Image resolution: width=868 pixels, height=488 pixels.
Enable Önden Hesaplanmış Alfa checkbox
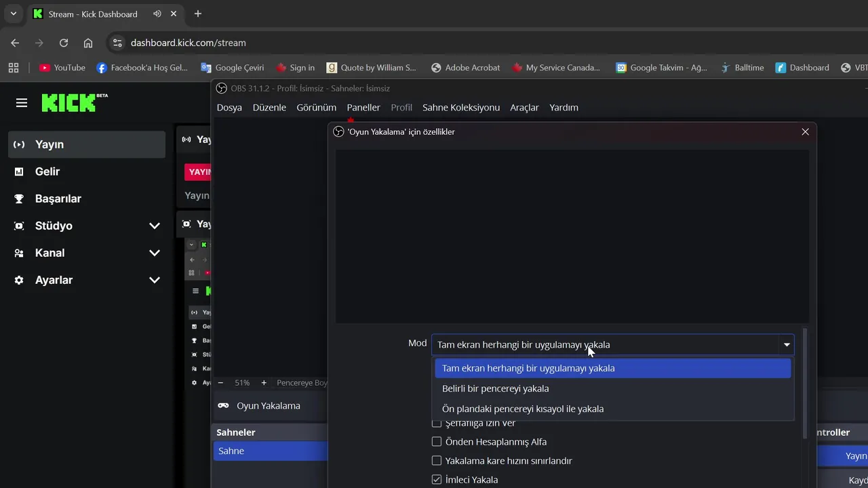[x=437, y=442]
